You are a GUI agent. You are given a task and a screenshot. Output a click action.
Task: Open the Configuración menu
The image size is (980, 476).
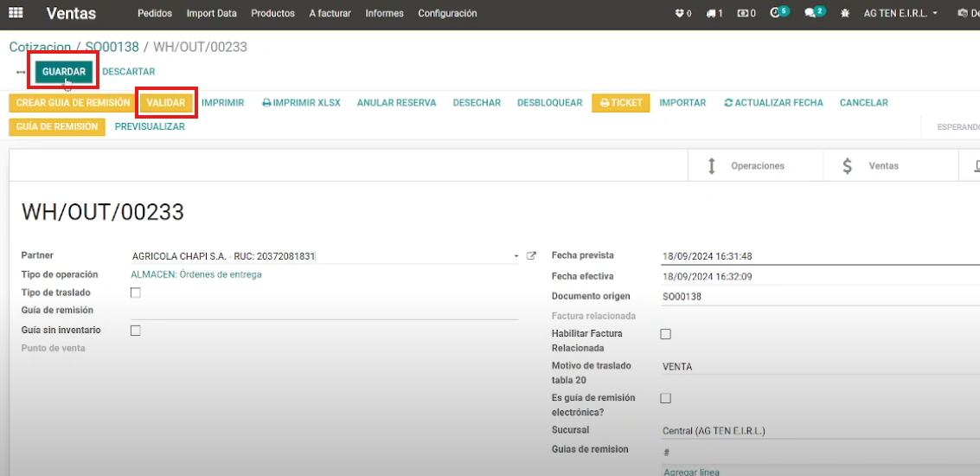(x=447, y=14)
